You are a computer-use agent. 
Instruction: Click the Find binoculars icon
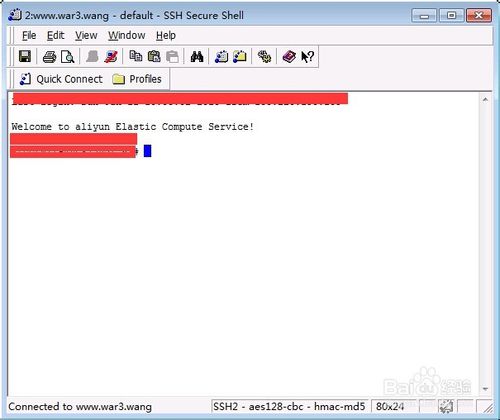click(197, 57)
